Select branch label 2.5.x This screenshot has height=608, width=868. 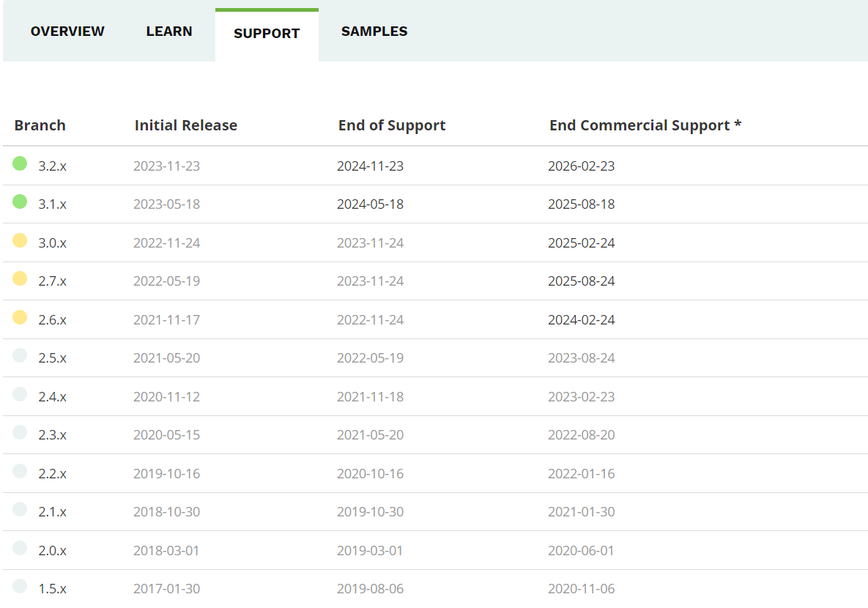[x=53, y=358]
